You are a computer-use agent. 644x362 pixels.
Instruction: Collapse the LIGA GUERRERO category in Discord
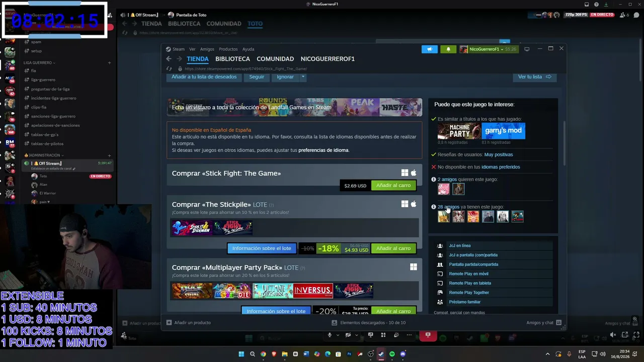coord(39,63)
